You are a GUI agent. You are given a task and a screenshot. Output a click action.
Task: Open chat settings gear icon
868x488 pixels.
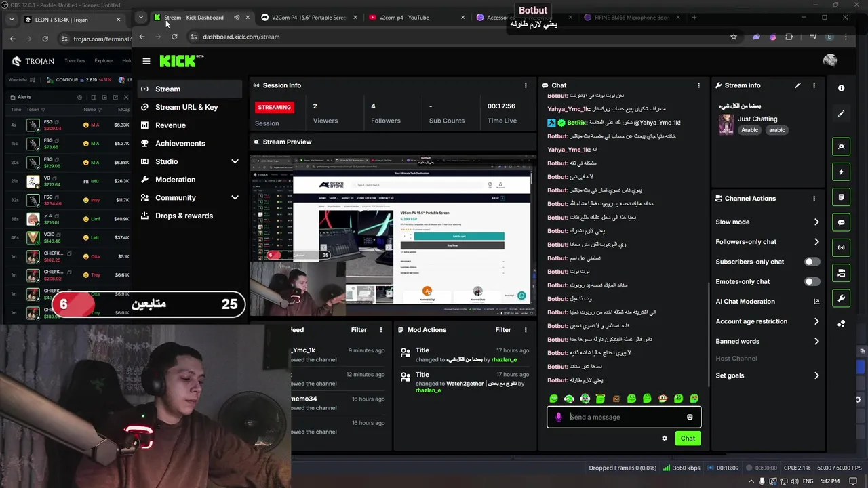click(665, 439)
